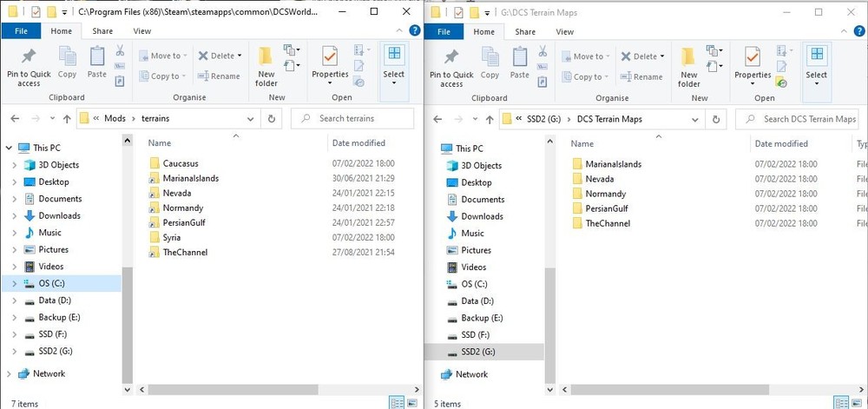
Task: Open View tab in terrains window
Action: [x=141, y=31]
